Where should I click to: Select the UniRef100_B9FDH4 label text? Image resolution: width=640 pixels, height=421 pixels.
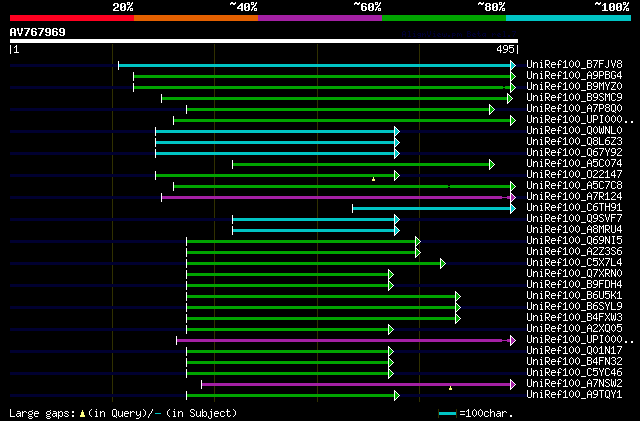click(x=574, y=284)
